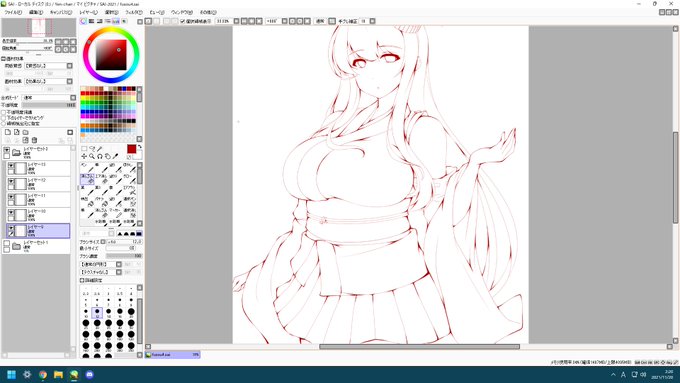The image size is (680, 383).
Task: Show layer set 1 with eye toggle
Action: pyautogui.click(x=7, y=244)
